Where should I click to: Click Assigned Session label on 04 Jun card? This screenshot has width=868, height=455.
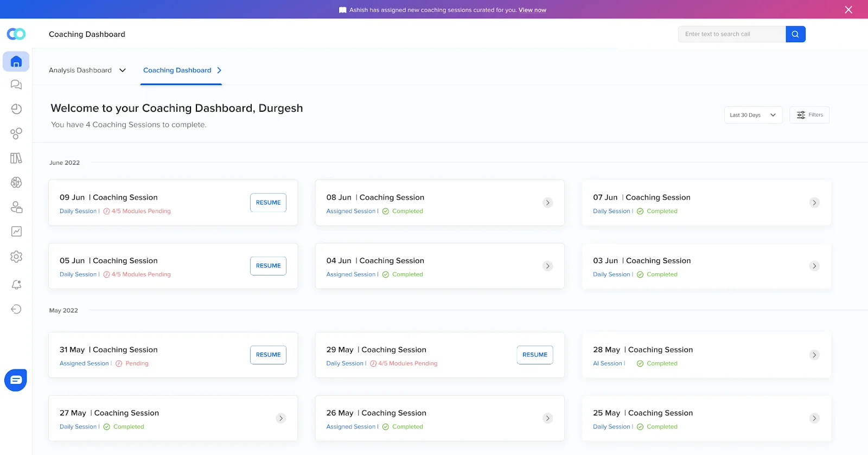point(351,274)
